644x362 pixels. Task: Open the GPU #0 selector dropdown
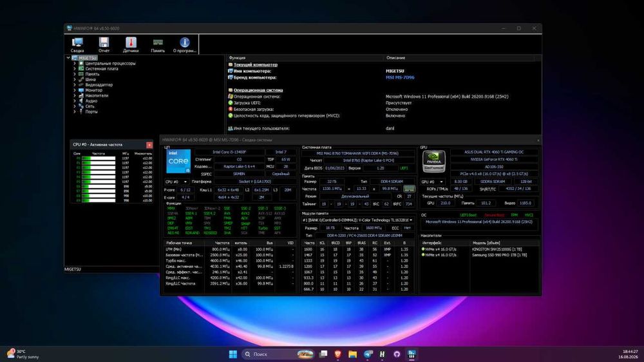433,182
